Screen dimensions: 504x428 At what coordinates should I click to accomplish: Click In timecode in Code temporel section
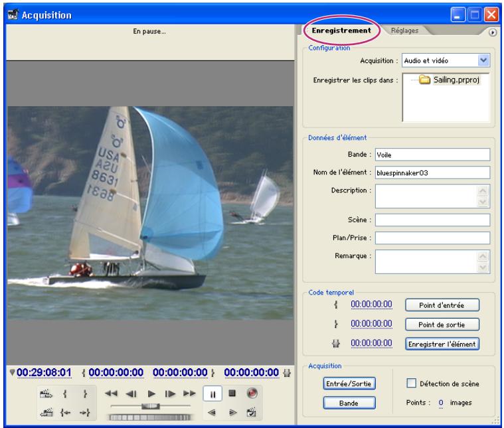click(x=372, y=305)
